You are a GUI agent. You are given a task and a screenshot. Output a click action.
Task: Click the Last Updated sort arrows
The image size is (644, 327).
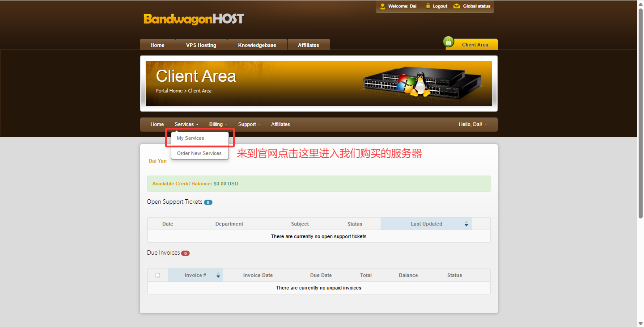point(466,224)
